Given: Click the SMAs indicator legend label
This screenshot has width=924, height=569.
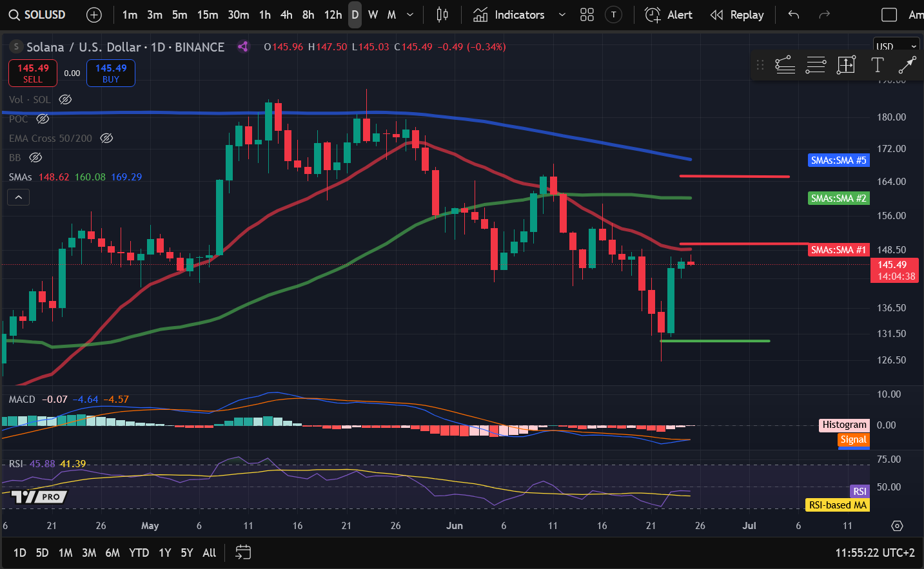Looking at the screenshot, I should (x=21, y=177).
